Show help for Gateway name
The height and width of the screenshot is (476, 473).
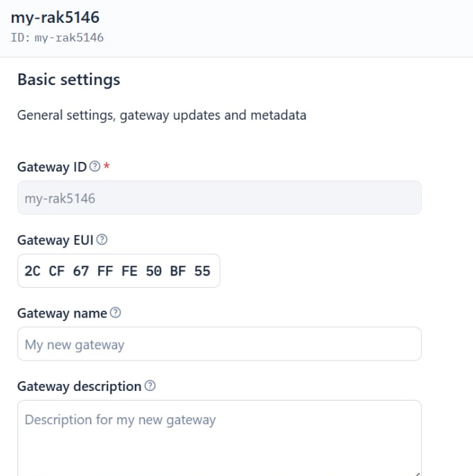(x=115, y=313)
